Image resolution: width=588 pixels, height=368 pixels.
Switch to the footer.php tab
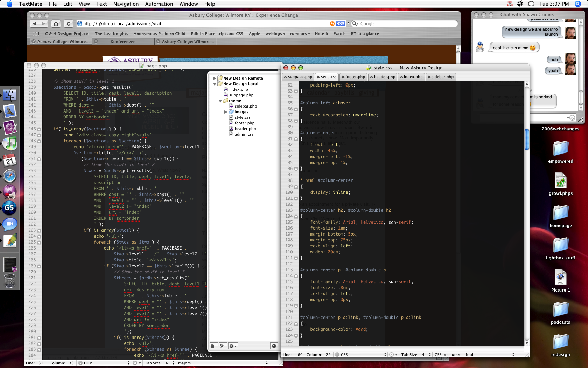[x=353, y=77]
